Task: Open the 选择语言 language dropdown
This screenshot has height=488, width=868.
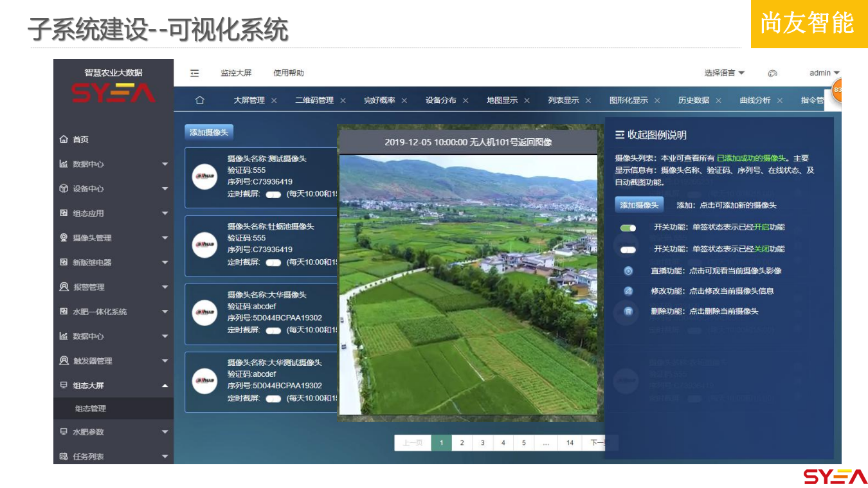Action: click(724, 73)
